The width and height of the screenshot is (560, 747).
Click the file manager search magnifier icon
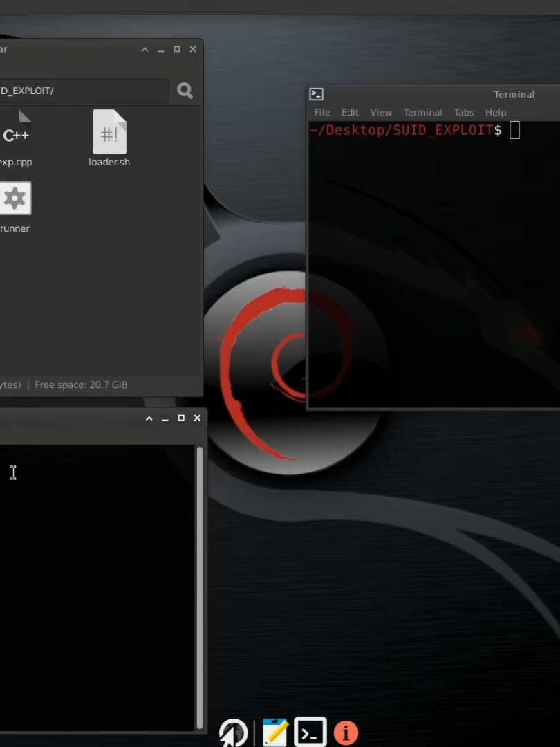click(x=185, y=90)
